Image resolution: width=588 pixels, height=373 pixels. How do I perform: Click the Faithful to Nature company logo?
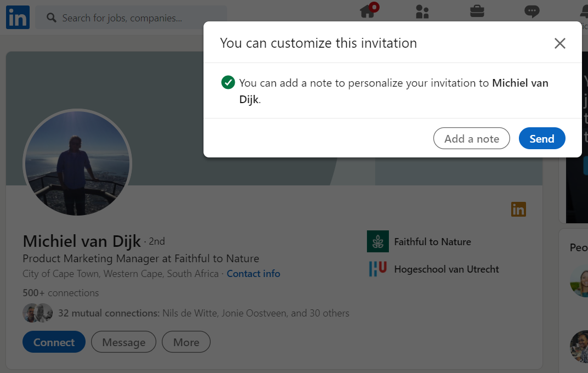tap(377, 241)
